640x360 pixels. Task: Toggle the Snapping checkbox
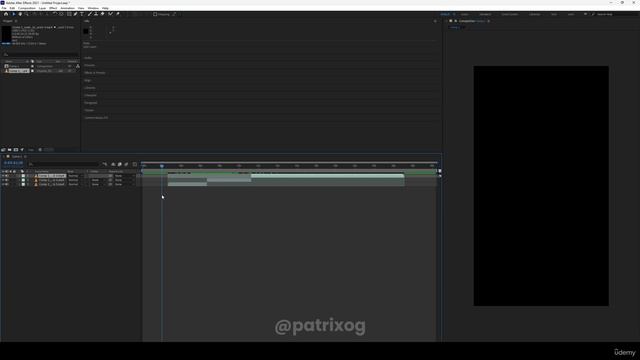tap(155, 14)
